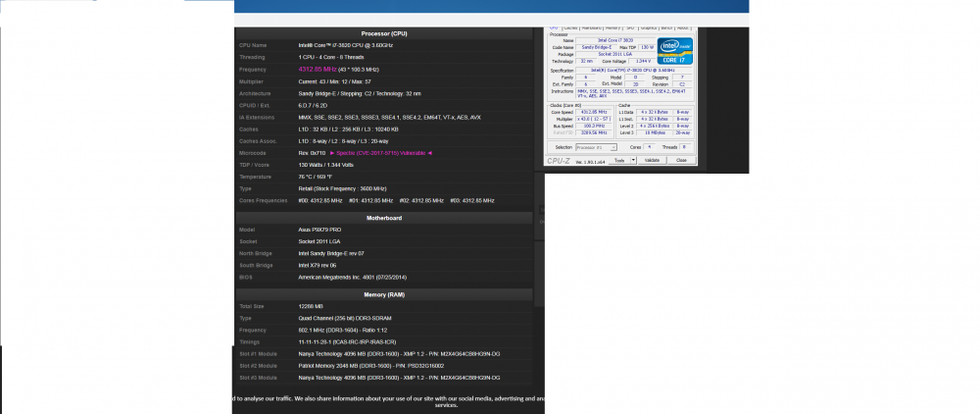Click the IA Extensions list starting with MMX, SSE
Viewport: 980px width, 414px height.
pyautogui.click(x=389, y=118)
